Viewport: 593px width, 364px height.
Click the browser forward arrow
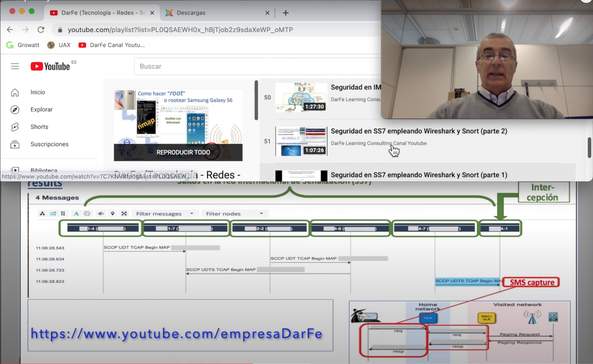click(25, 30)
